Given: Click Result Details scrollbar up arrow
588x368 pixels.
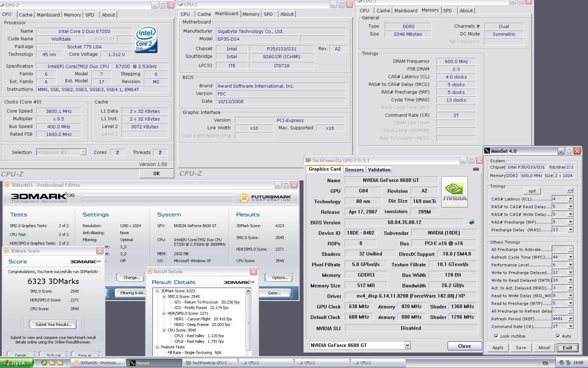Looking at the screenshot, I should pos(248,291).
